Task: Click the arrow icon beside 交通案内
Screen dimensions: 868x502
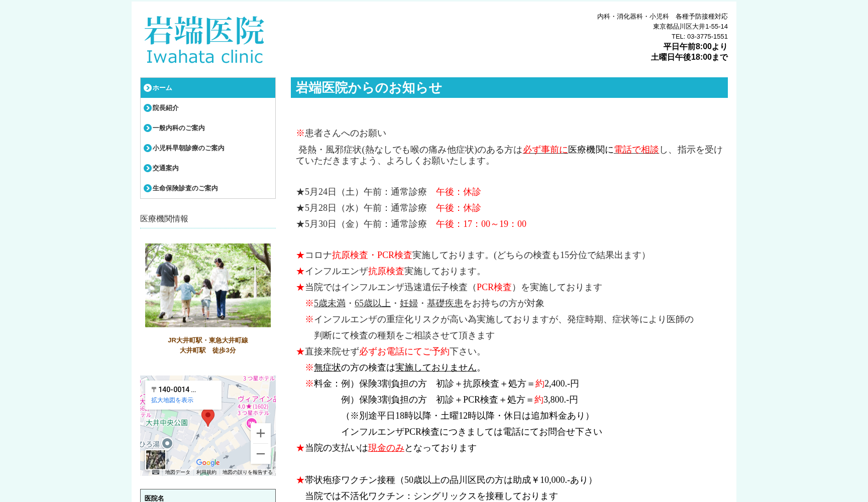Action: 147,168
